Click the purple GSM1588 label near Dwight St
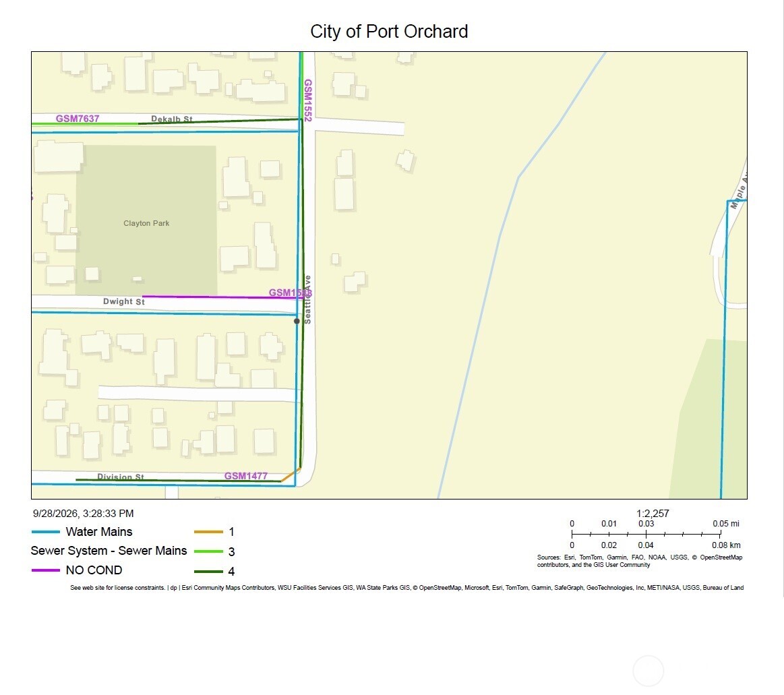The image size is (784, 695). (291, 293)
